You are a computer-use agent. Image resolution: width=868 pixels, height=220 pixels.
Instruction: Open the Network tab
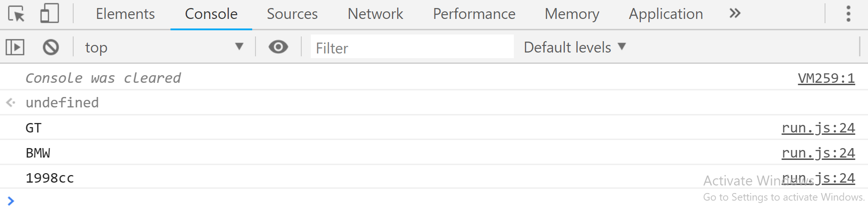(375, 14)
